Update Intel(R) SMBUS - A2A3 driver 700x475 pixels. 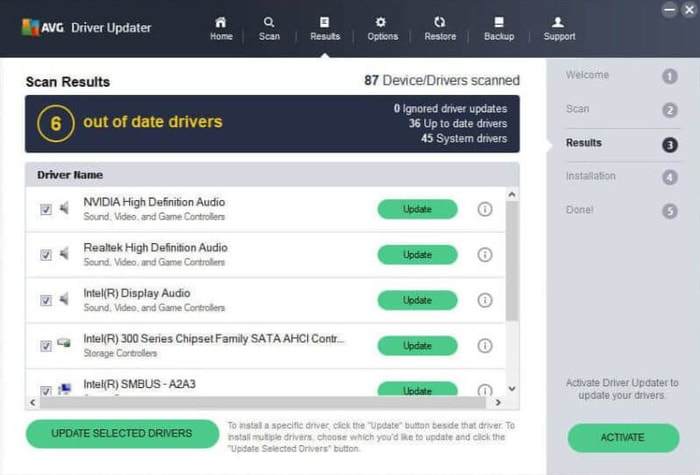(417, 389)
